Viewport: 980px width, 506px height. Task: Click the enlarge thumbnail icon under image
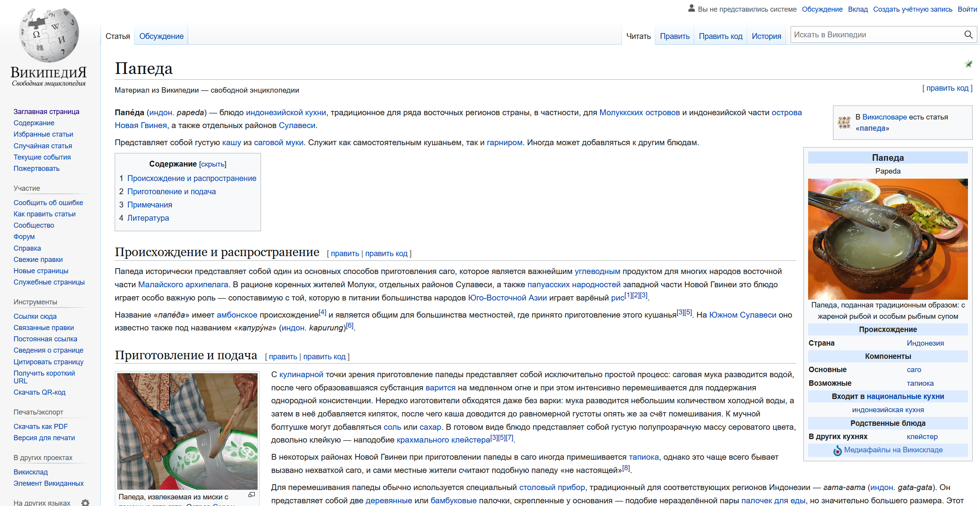tap(252, 495)
